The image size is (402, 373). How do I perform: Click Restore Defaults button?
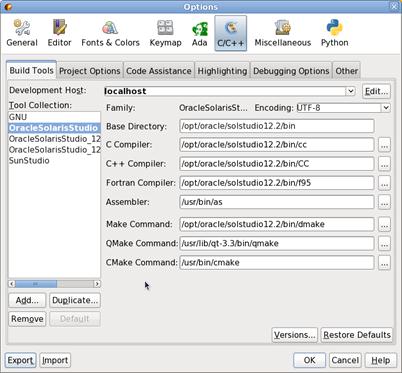tap(357, 335)
